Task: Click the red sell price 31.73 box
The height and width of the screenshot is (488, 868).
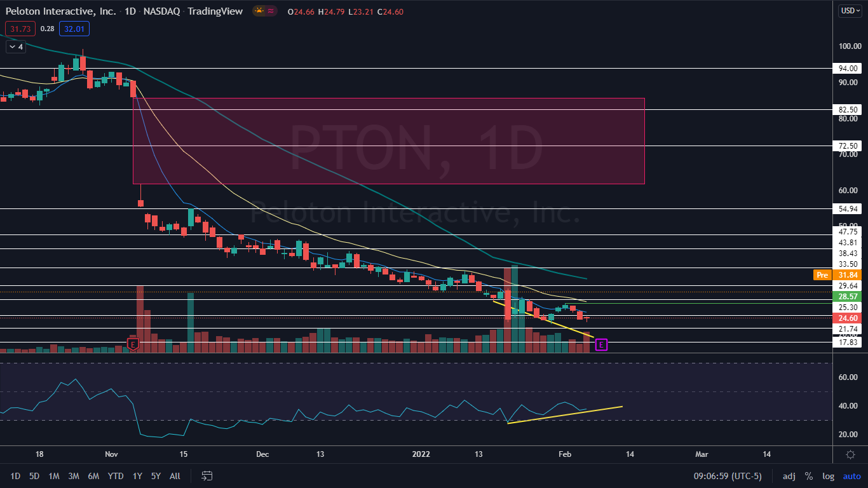Action: coord(20,29)
